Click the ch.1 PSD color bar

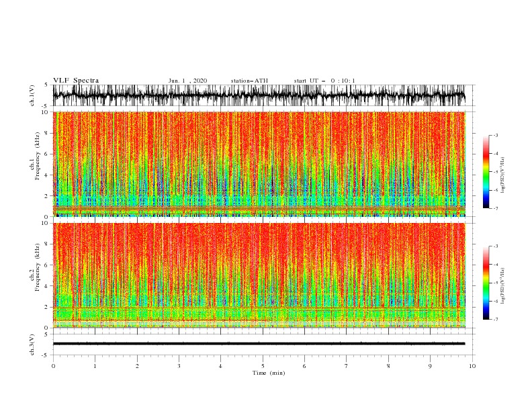click(486, 172)
